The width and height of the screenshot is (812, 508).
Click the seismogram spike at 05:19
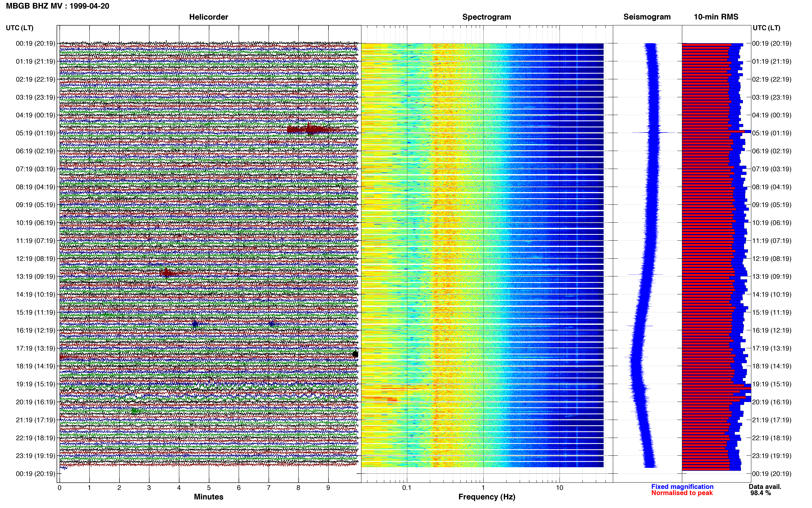click(653, 132)
